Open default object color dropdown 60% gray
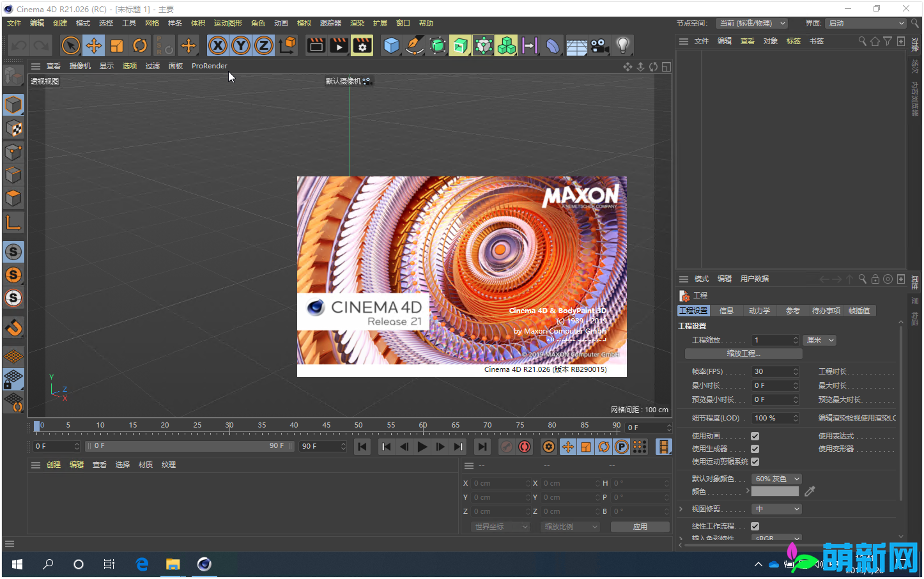This screenshot has width=924, height=579. pyautogui.click(x=776, y=479)
